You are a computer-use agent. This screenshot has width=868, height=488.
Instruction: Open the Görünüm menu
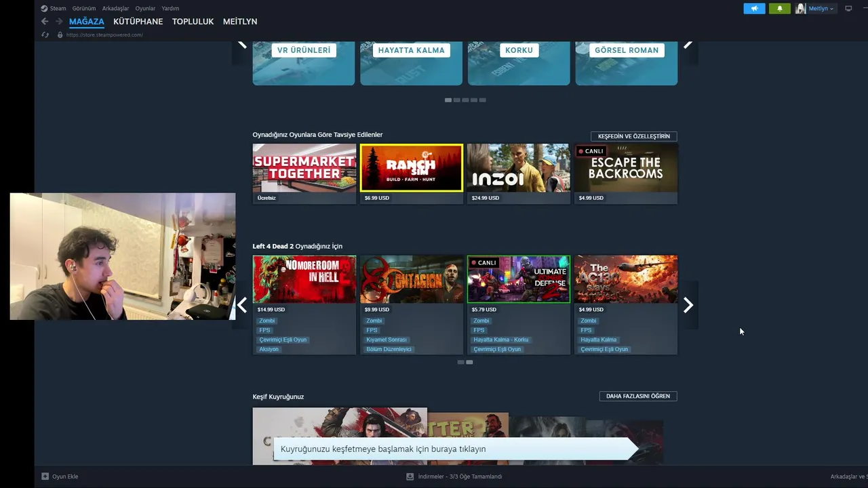(x=84, y=8)
